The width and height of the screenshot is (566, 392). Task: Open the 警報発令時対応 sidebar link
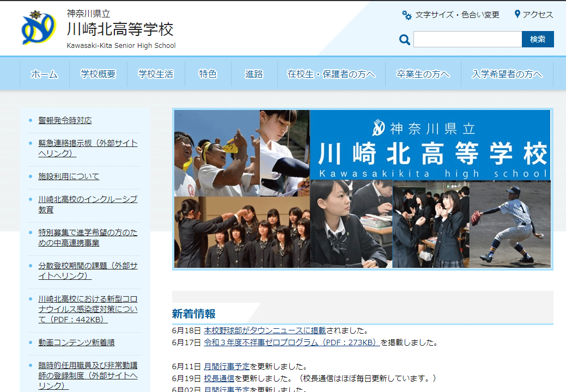point(65,120)
